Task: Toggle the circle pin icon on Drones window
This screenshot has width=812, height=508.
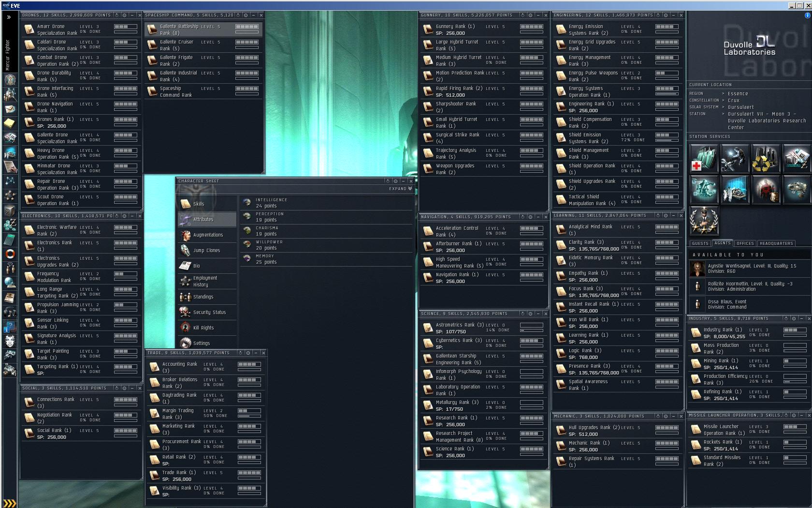Action: [124, 15]
